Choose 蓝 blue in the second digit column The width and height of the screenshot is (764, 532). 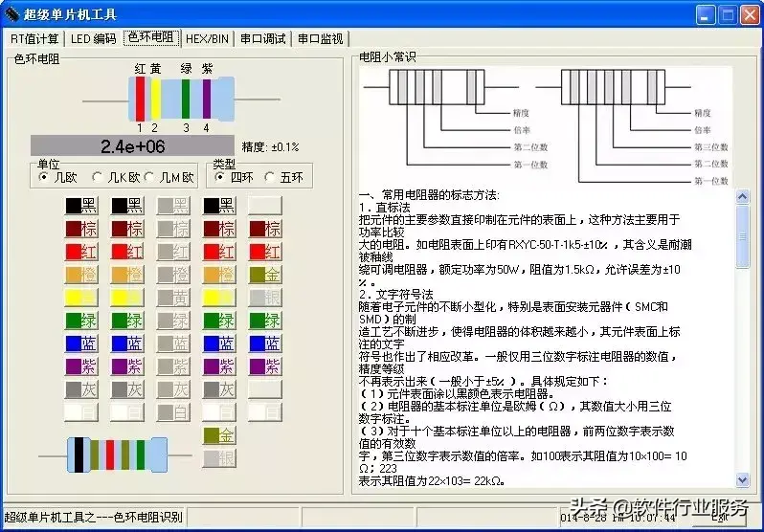pos(127,344)
